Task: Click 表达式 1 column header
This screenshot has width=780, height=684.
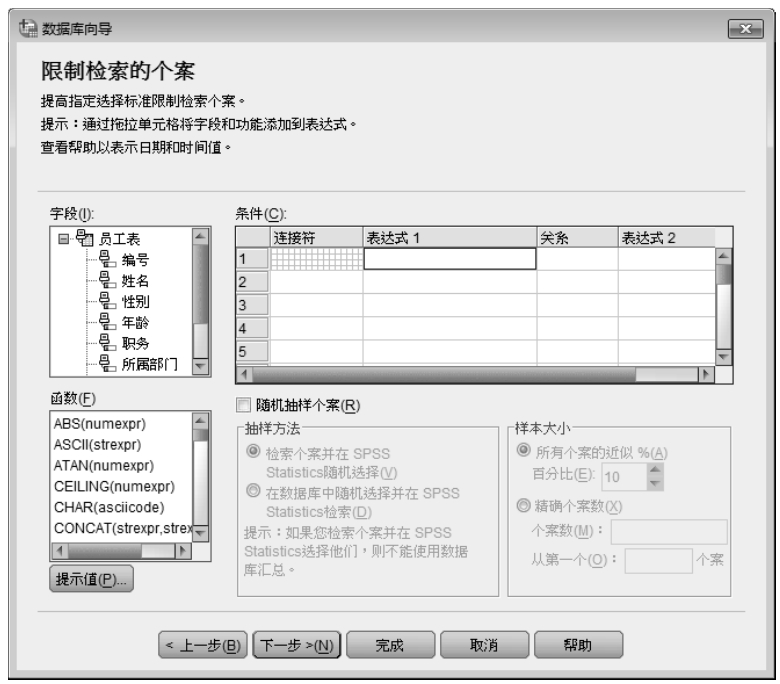Action: pos(450,238)
